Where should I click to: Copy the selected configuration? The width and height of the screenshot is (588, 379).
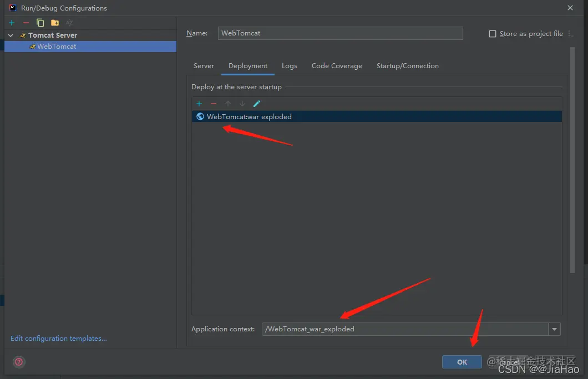click(40, 23)
